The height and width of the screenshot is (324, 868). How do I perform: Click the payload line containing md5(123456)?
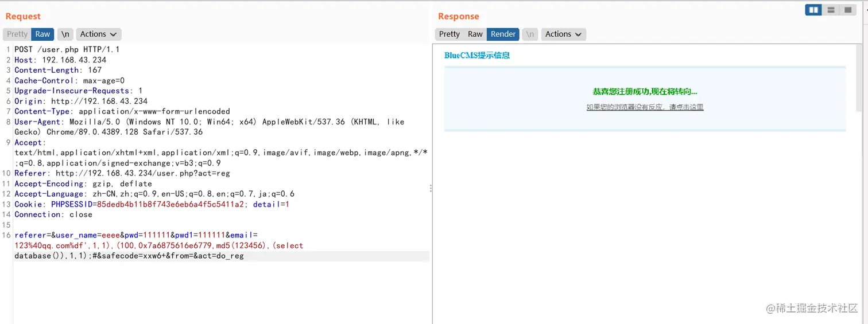click(159, 245)
